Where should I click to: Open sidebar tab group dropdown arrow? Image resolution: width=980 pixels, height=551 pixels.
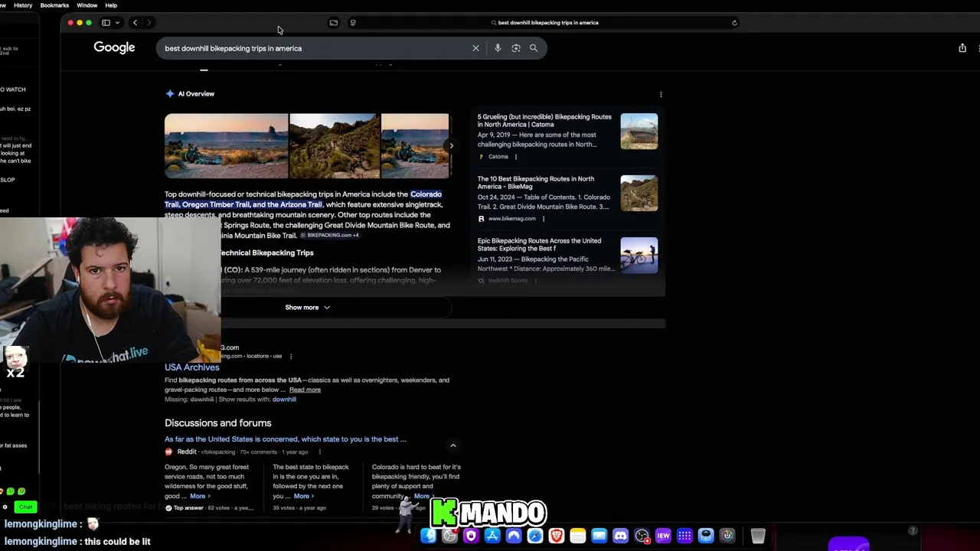coord(117,23)
